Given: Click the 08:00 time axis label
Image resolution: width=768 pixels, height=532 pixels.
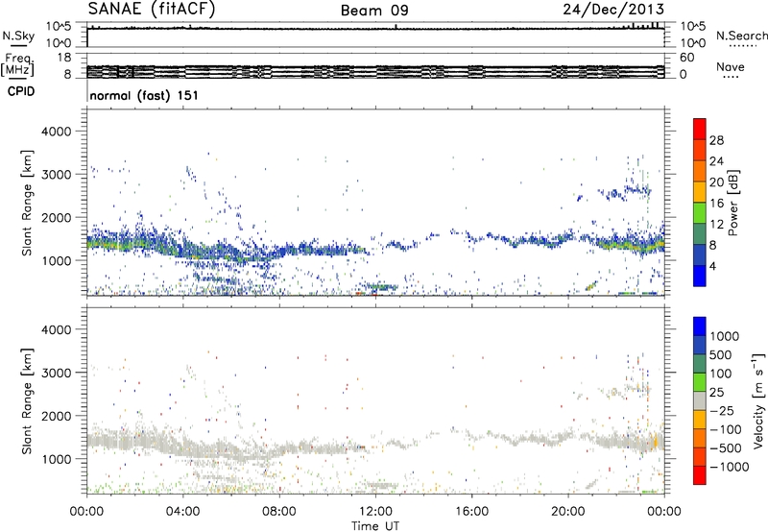Looking at the screenshot, I should pos(279,512).
